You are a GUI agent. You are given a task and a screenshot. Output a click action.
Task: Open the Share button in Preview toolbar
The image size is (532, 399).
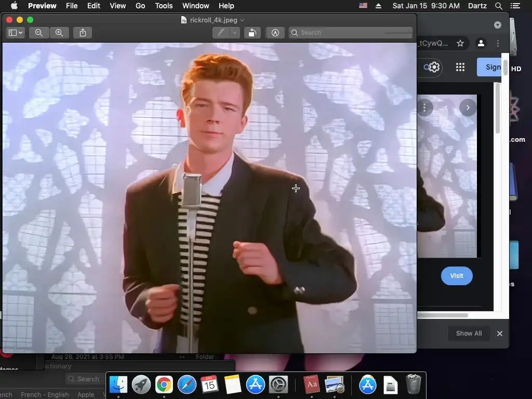tap(83, 33)
